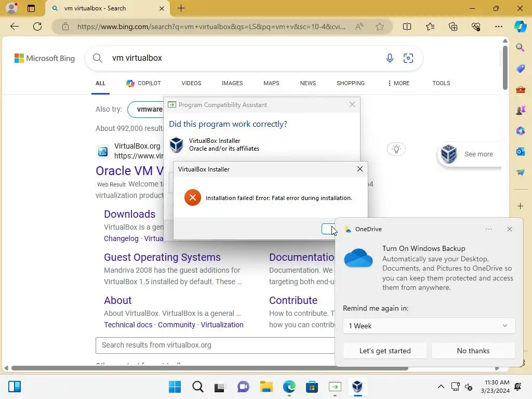Open the Contribute link
The image size is (532, 399).
(x=293, y=300)
